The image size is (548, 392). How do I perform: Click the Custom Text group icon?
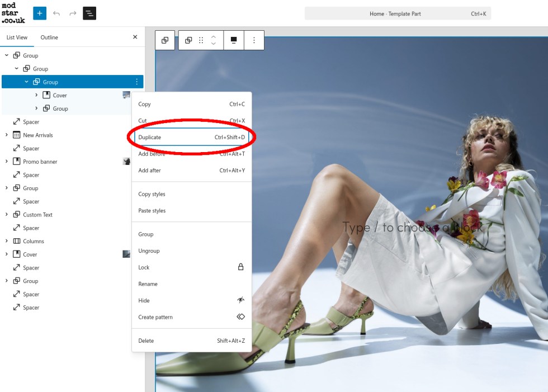16,215
